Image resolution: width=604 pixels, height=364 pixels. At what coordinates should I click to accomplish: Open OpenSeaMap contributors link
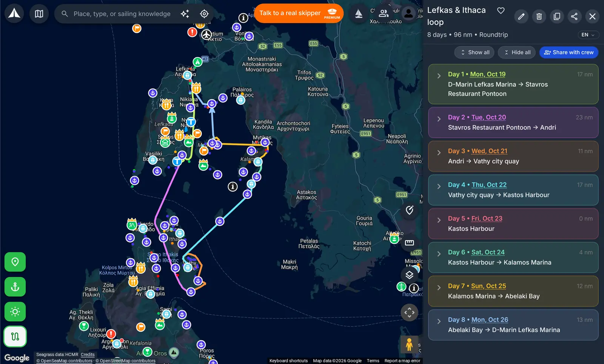pos(64,361)
